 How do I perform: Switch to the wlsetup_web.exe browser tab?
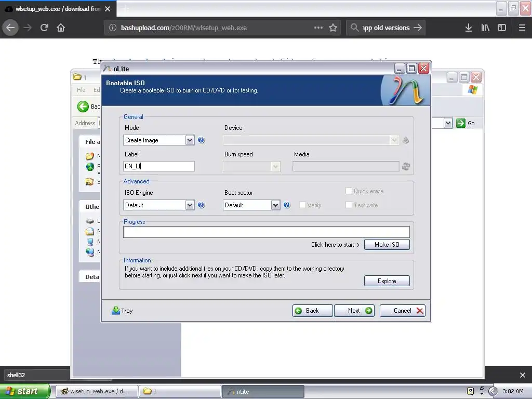58,9
